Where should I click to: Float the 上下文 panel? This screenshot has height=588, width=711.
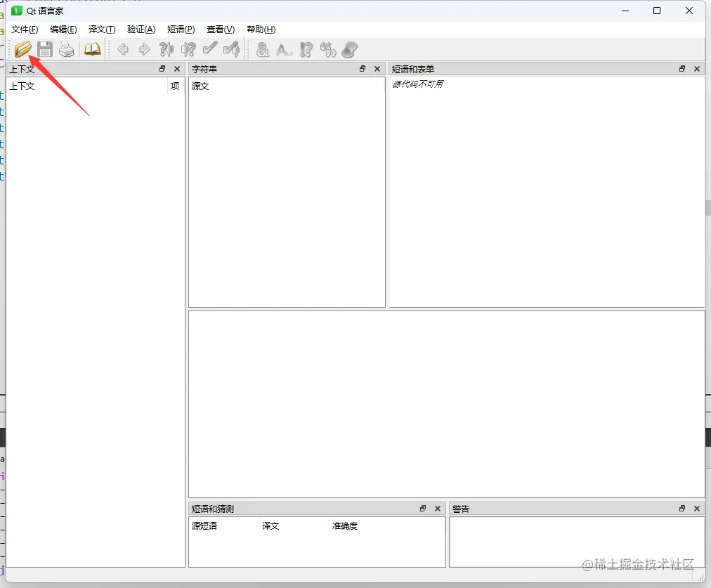(162, 68)
